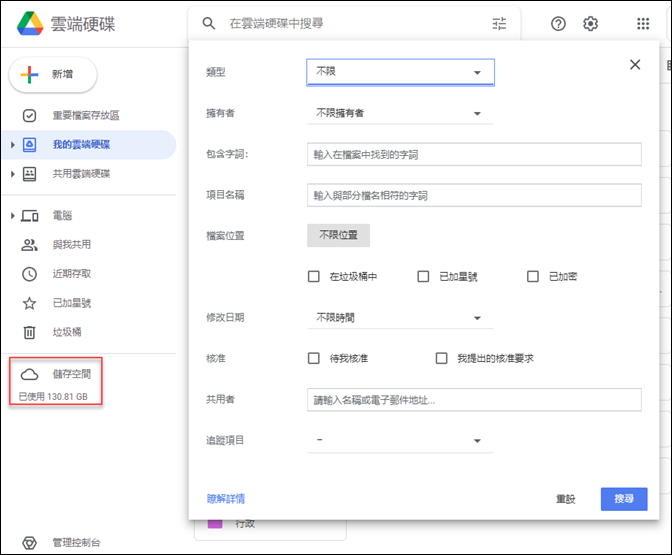Screen dimensions: 672x555
Task: Click the 重要檔案存放區 checkmark icon
Action: 29,115
